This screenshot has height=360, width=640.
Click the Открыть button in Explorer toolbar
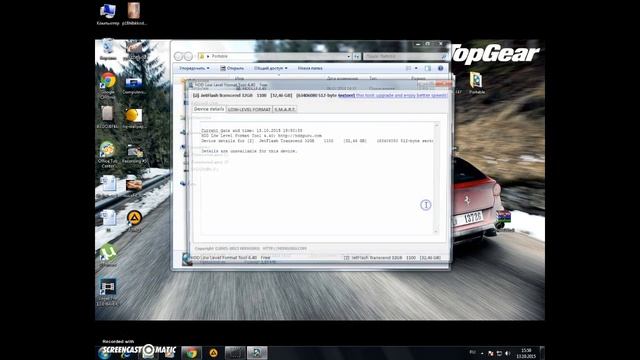click(x=232, y=68)
